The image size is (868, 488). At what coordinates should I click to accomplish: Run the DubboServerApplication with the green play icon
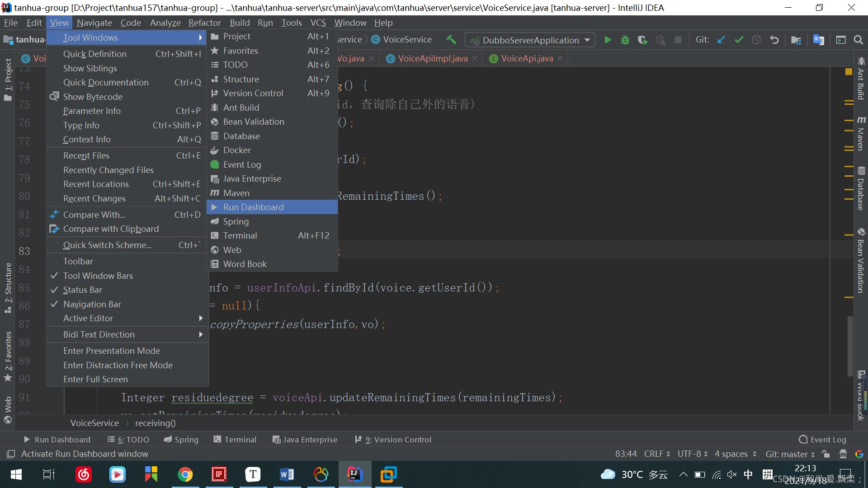click(608, 40)
